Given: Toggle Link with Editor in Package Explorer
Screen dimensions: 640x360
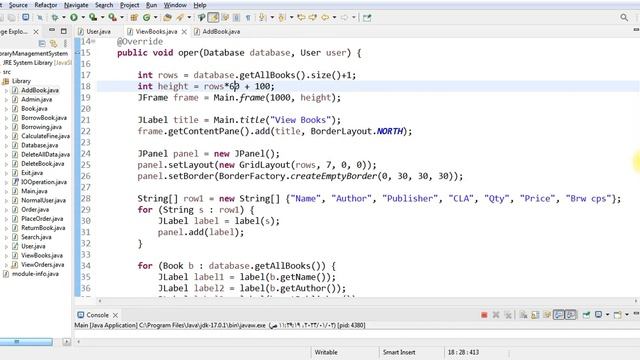Looking at the screenshot, I should coord(53,43).
